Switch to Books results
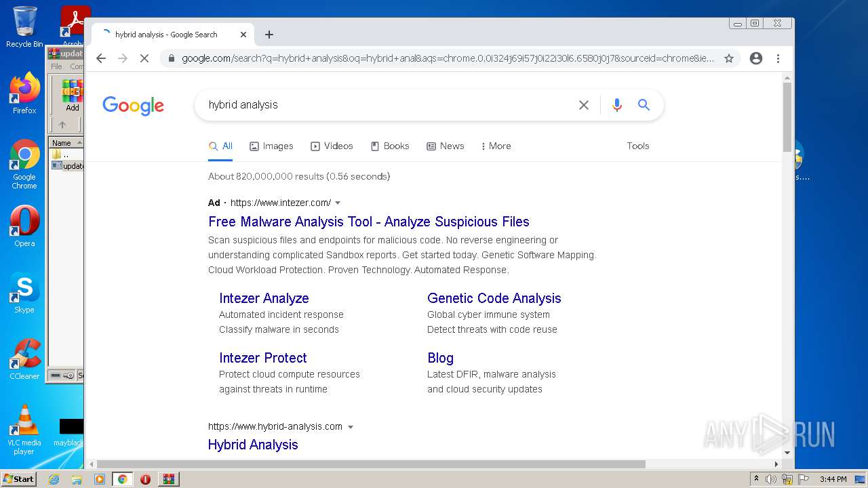Image resolution: width=868 pixels, height=488 pixels. tap(389, 146)
